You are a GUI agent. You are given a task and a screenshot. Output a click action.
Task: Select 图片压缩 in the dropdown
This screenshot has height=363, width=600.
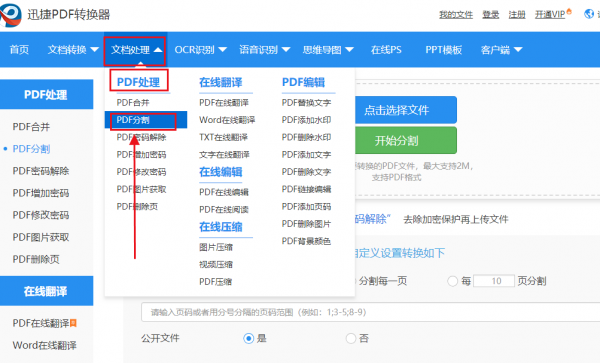[x=216, y=247]
